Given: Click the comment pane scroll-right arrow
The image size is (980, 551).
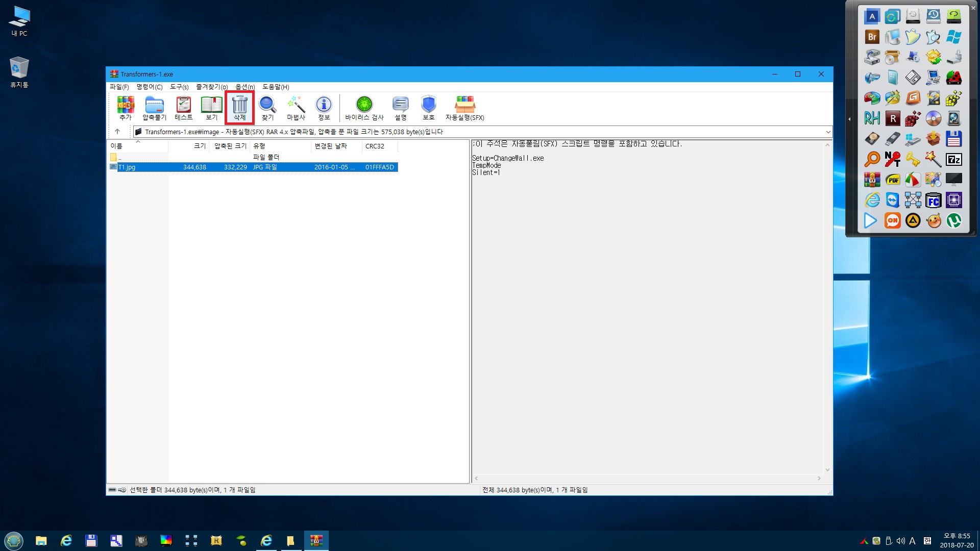Looking at the screenshot, I should pyautogui.click(x=819, y=479).
